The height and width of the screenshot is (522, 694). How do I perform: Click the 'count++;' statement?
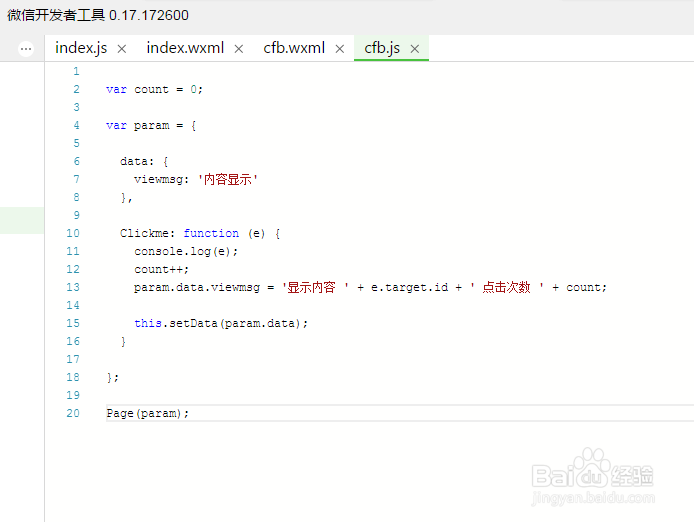click(161, 269)
